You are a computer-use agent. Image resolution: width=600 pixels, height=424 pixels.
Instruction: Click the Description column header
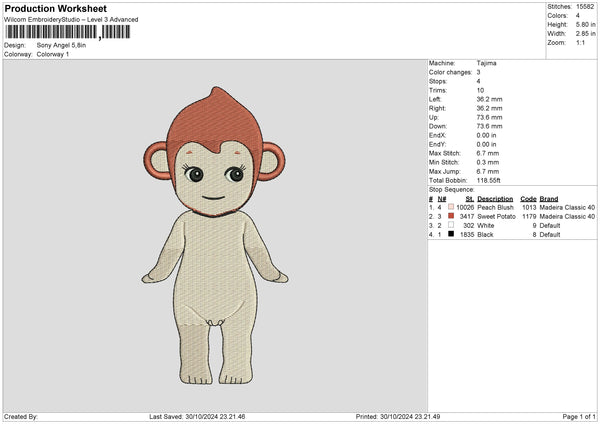coord(495,199)
